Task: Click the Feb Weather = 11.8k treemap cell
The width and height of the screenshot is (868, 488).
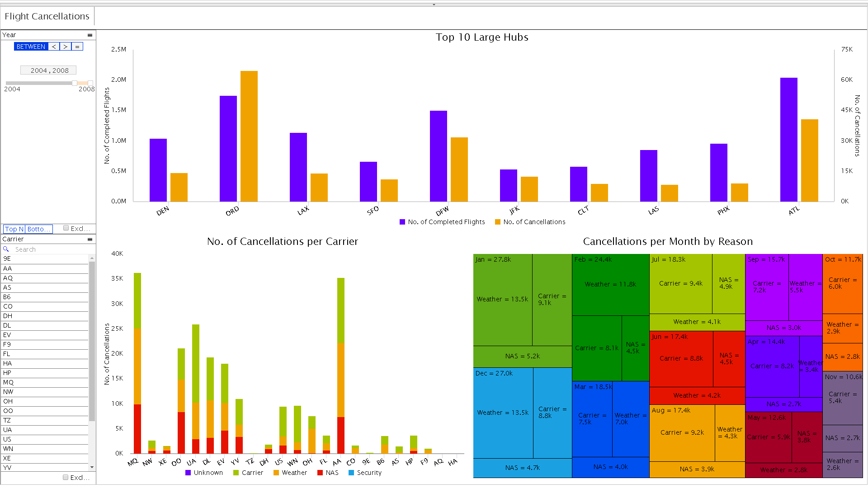Action: coord(611,285)
